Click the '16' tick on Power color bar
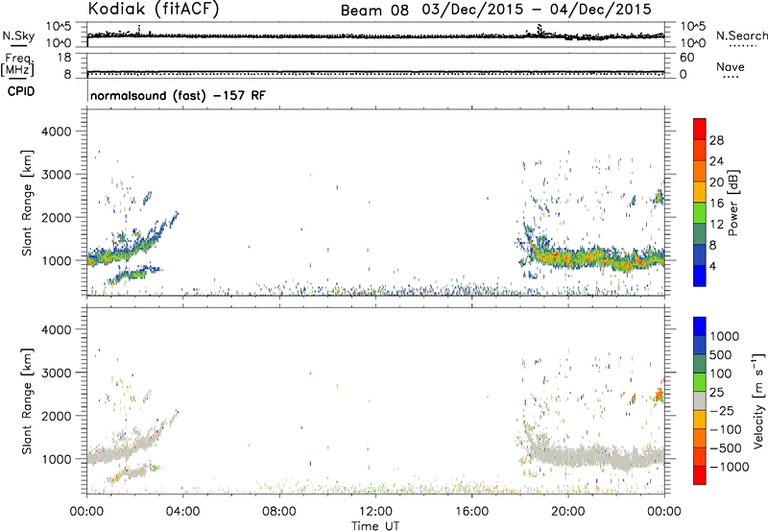Image resolution: width=768 pixels, height=532 pixels. (x=716, y=204)
